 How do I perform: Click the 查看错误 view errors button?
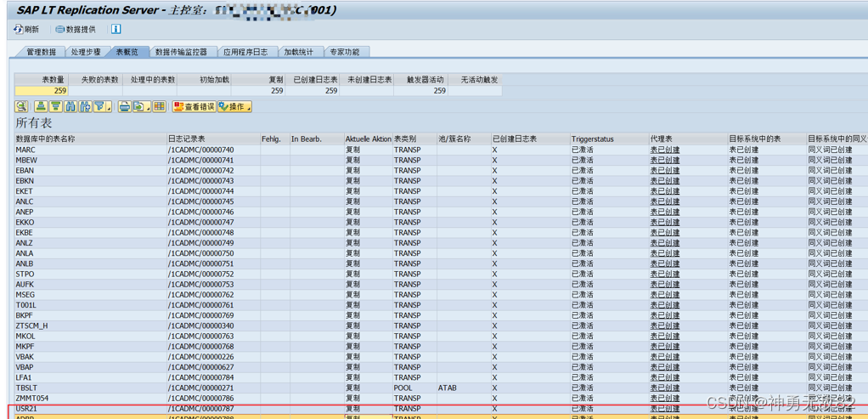(x=194, y=106)
